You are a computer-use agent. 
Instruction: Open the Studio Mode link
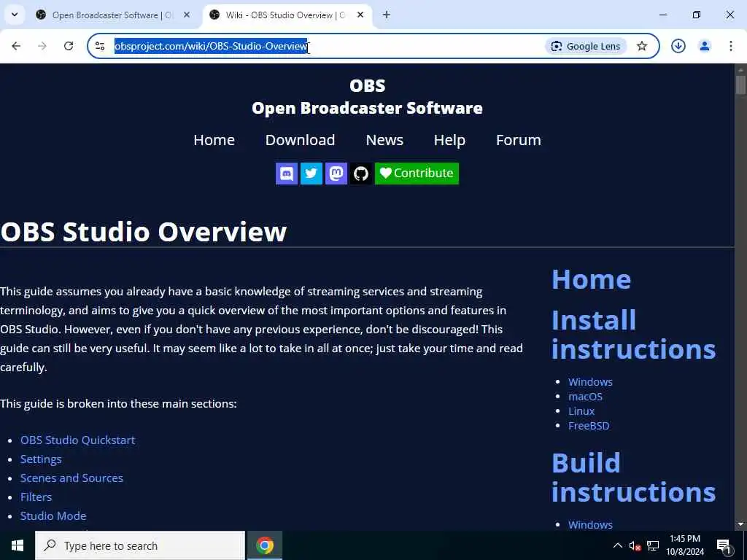(x=53, y=516)
